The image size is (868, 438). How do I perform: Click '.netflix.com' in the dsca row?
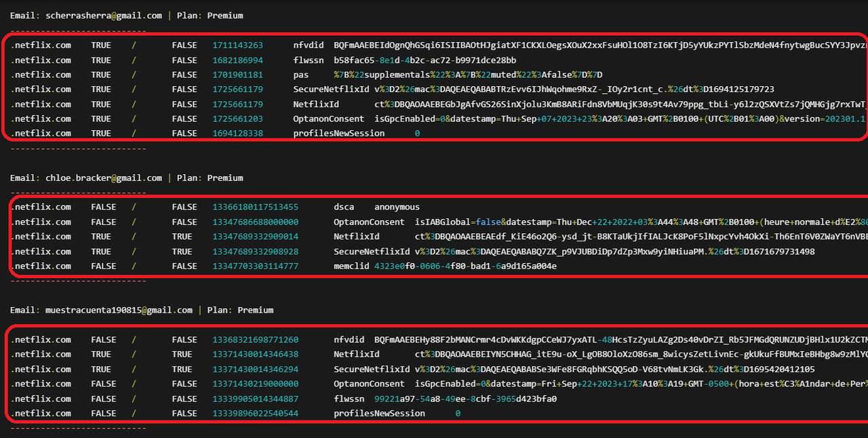pyautogui.click(x=41, y=207)
